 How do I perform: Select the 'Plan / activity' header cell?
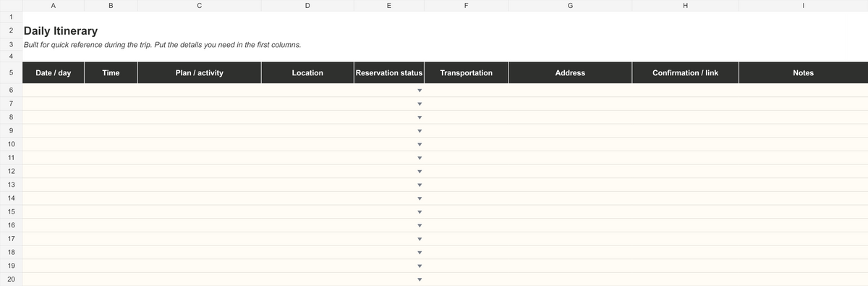199,73
